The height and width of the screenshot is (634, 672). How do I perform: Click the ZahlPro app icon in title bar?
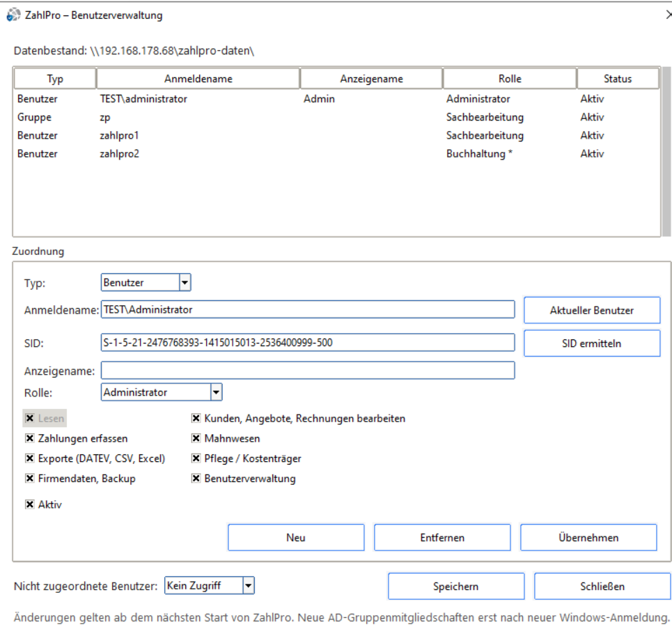click(x=13, y=15)
